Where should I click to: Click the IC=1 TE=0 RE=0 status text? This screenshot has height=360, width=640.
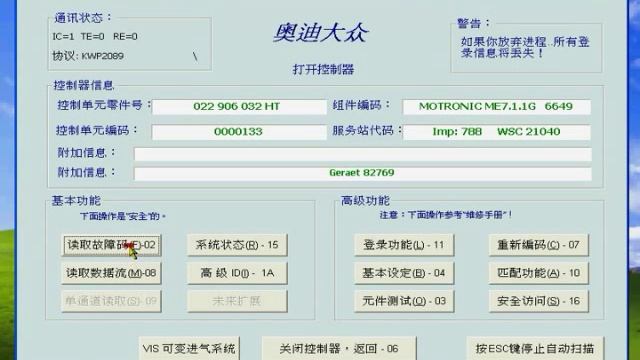pos(95,37)
